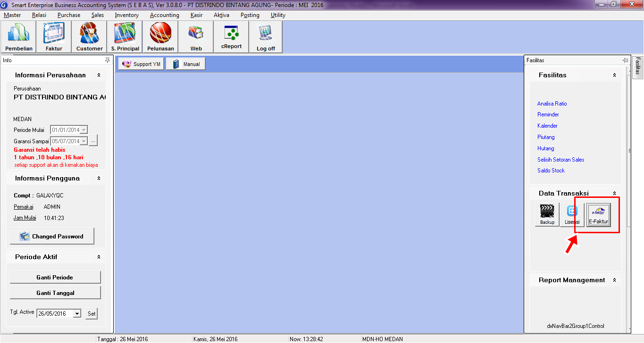The width and height of the screenshot is (644, 343).
Task: Click the Ganti Periode button
Action: point(55,278)
